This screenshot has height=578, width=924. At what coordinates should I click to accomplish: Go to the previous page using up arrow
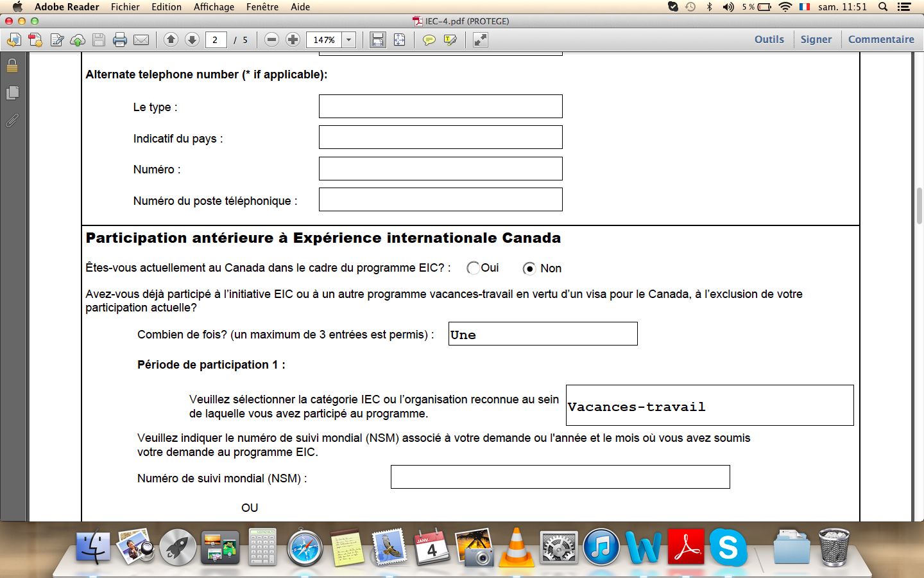coord(171,40)
